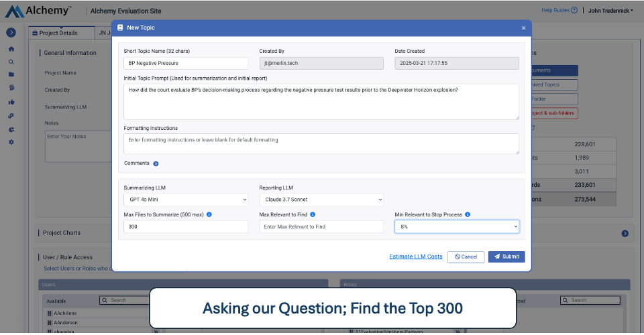Viewport: 644px width, 335px height.
Task: Open the pie chart icon in the sidebar
Action: coord(11,129)
